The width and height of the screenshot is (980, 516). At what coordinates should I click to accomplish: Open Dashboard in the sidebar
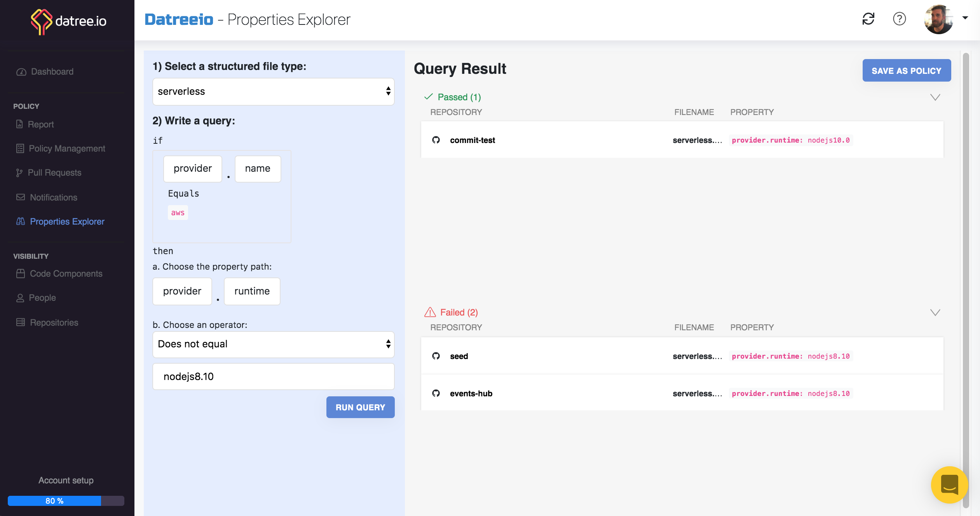(52, 71)
